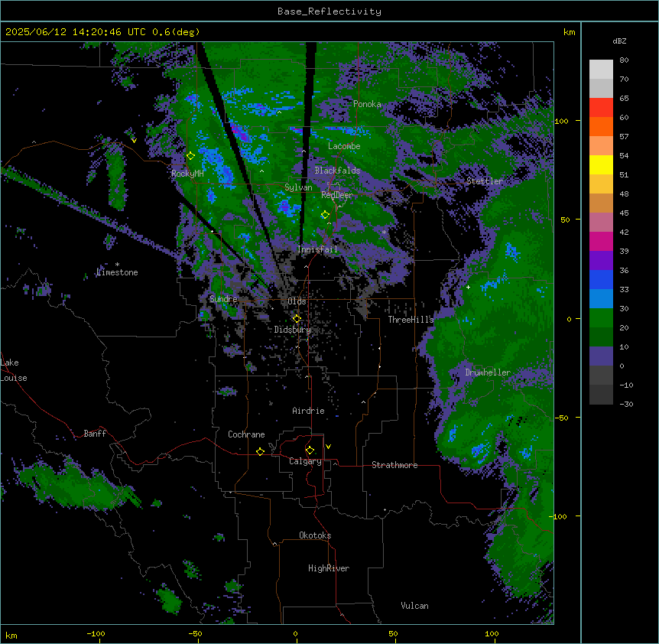Pick the blue 33–36 dBZ legend swatch
Viewport: 659px width, 644px height.
click(x=601, y=279)
